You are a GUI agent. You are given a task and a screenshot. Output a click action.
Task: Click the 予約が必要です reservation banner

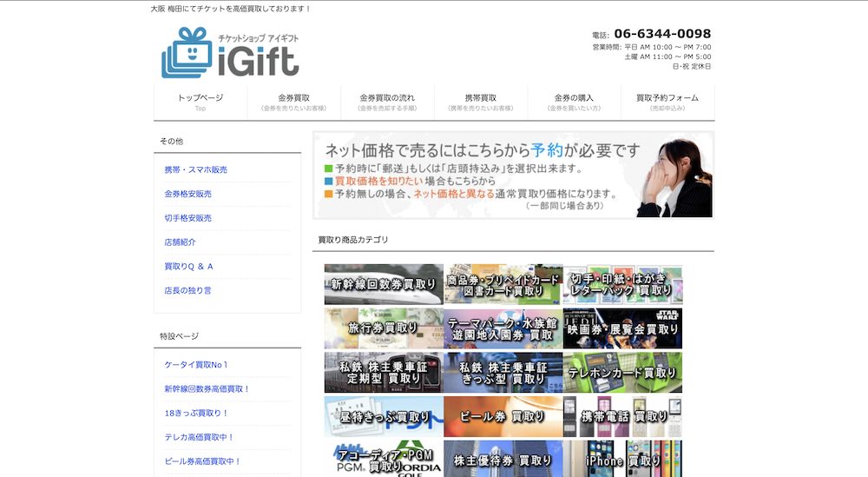tap(513, 175)
